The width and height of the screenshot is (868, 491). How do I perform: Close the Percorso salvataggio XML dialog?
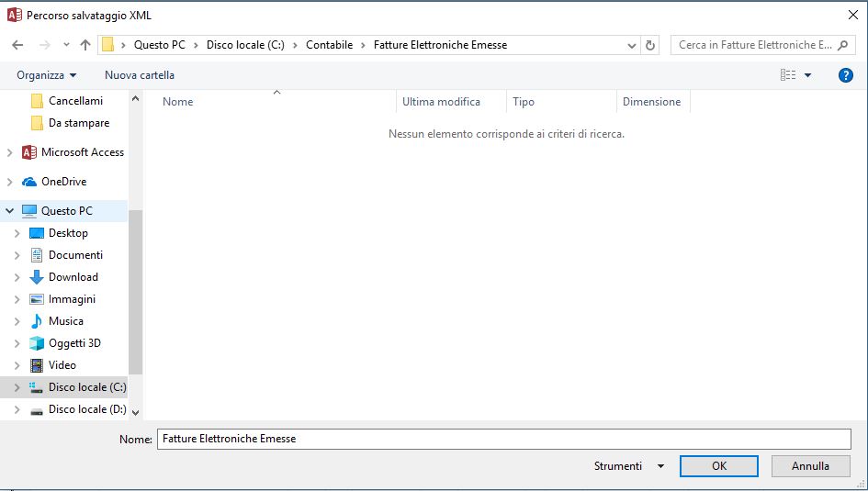click(x=853, y=15)
